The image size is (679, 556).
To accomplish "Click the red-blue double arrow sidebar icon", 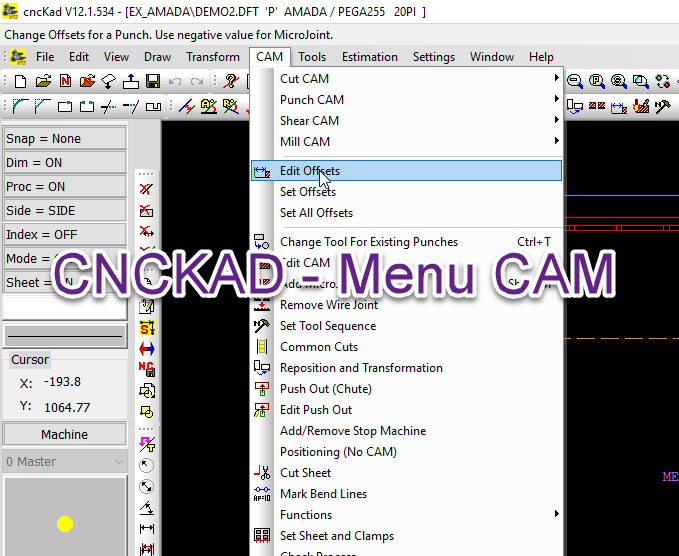I will (x=147, y=349).
